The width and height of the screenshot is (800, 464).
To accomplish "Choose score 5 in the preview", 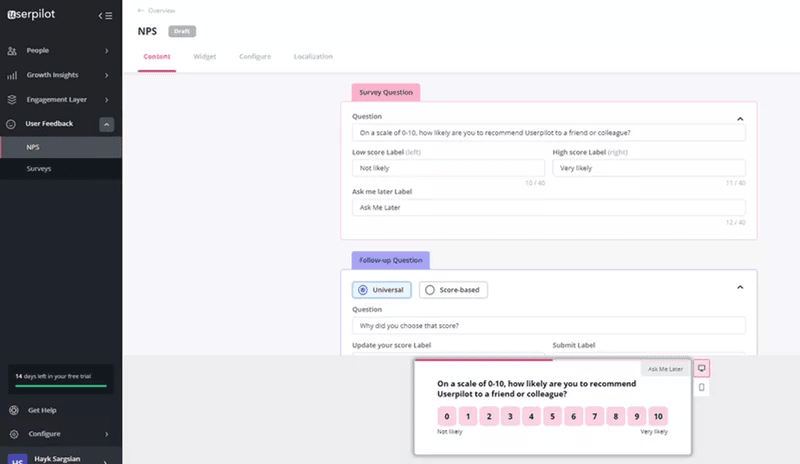I will pyautogui.click(x=553, y=416).
